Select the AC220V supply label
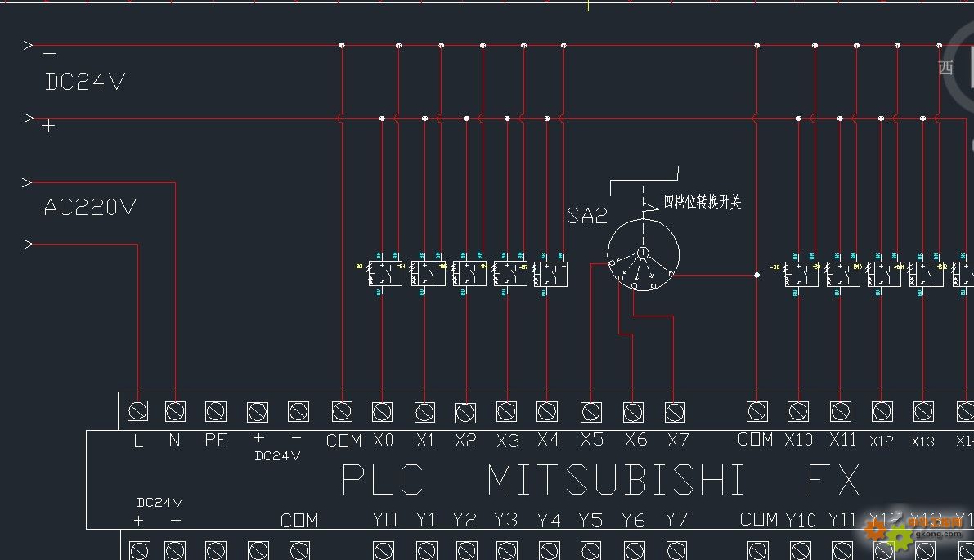The width and height of the screenshot is (974, 560). [x=90, y=207]
